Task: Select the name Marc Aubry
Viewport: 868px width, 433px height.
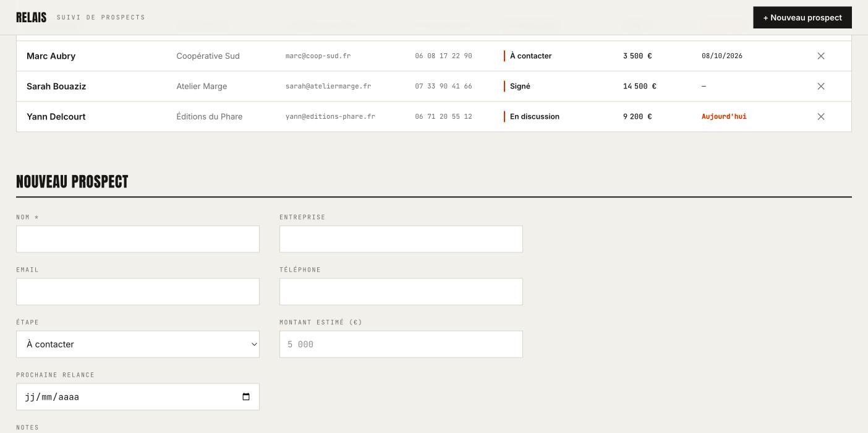Action: (51, 56)
